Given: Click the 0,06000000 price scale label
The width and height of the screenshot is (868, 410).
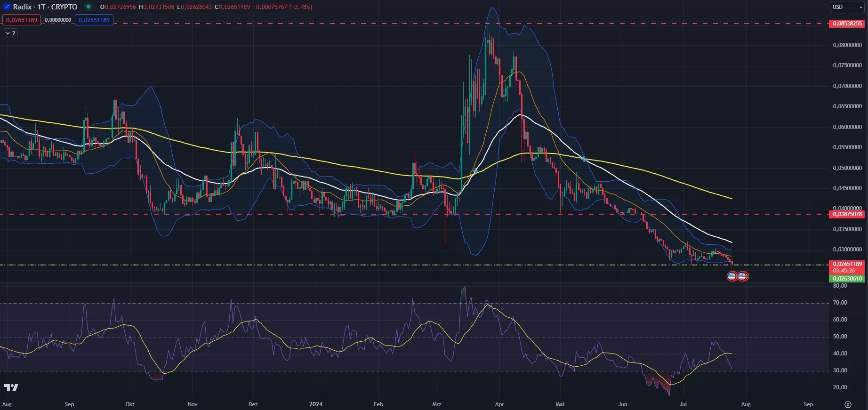Looking at the screenshot, I should tap(847, 127).
